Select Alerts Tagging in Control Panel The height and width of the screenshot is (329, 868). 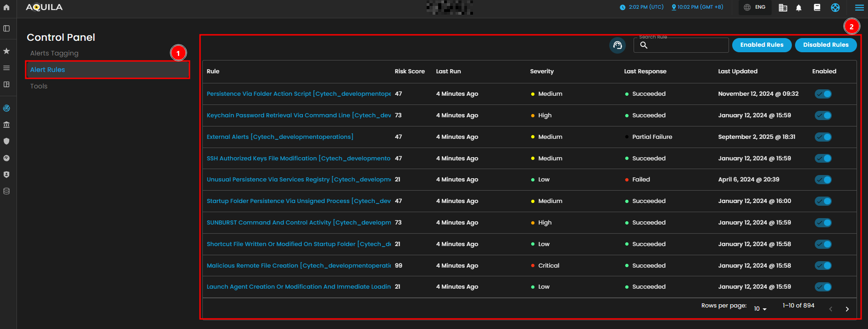pos(54,53)
